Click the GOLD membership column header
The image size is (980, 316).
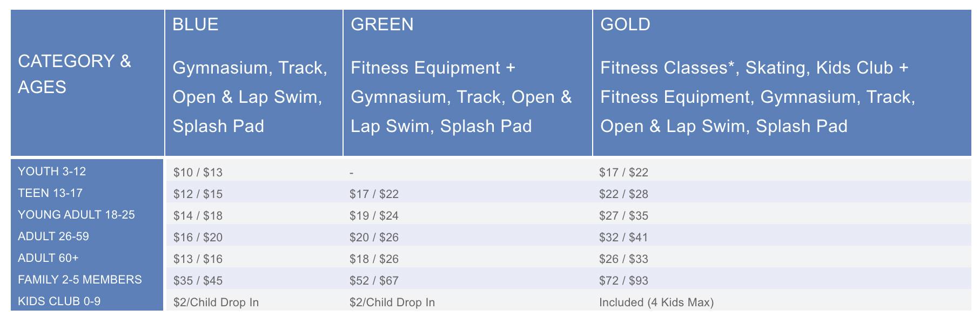pyautogui.click(x=782, y=83)
